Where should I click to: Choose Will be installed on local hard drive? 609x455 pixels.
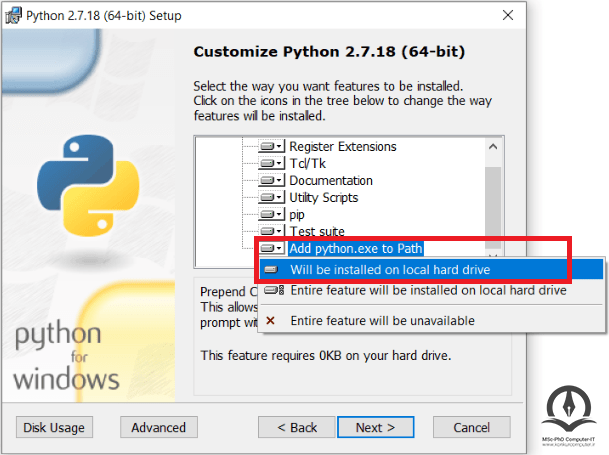(431, 269)
